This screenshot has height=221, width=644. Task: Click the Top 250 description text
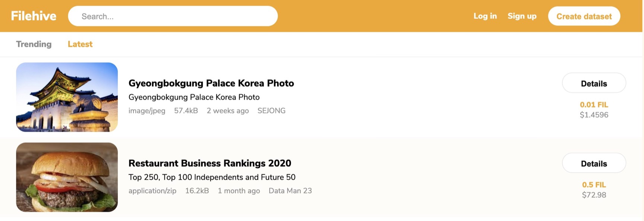212,177
